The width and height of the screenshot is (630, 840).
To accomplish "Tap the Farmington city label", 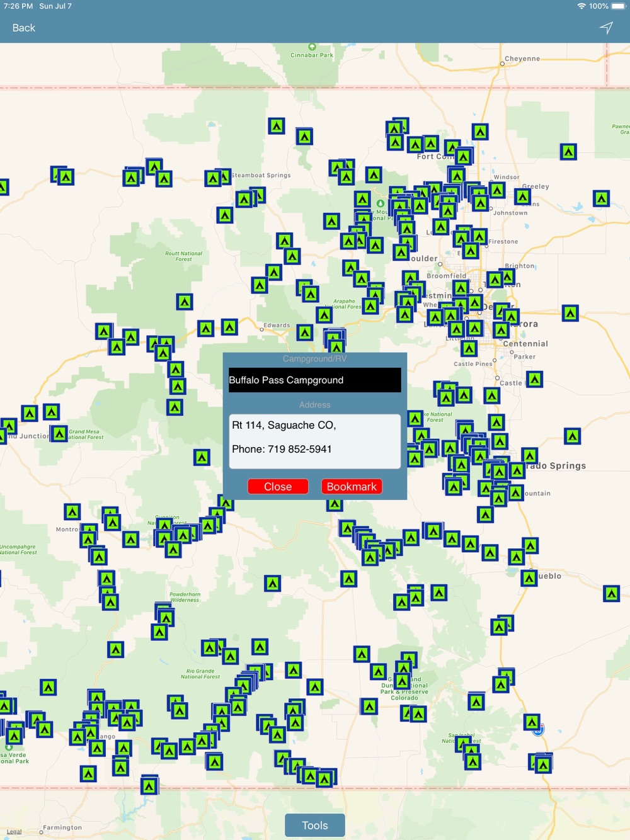I will tap(62, 827).
